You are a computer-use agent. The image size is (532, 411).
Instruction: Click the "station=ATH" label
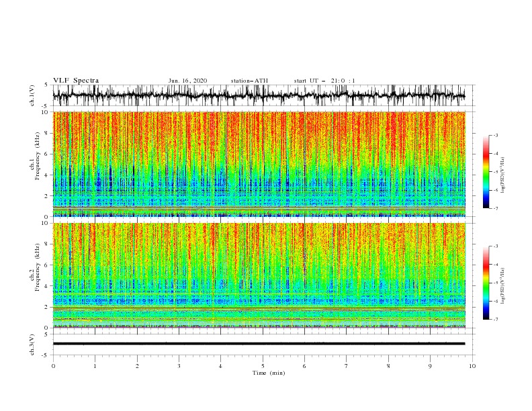(x=249, y=81)
